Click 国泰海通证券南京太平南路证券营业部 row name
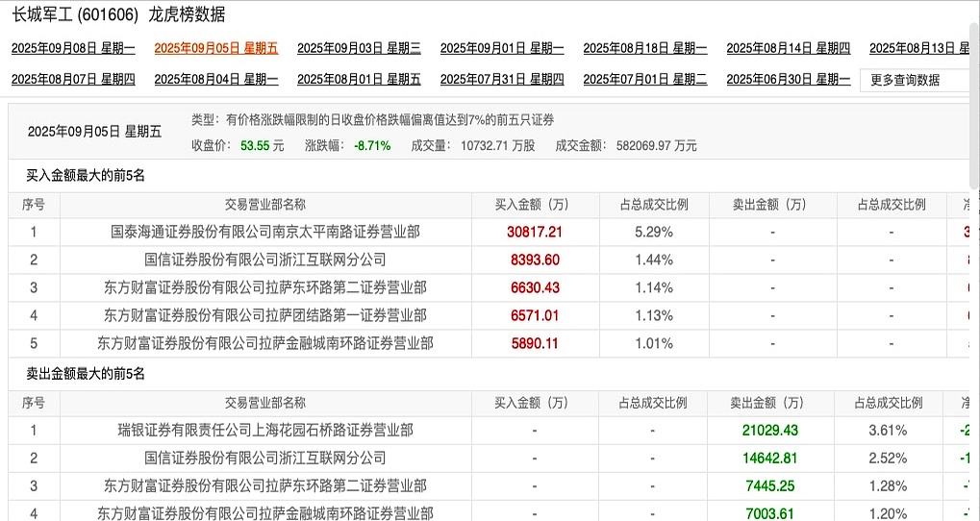This screenshot has width=980, height=521. [x=265, y=233]
